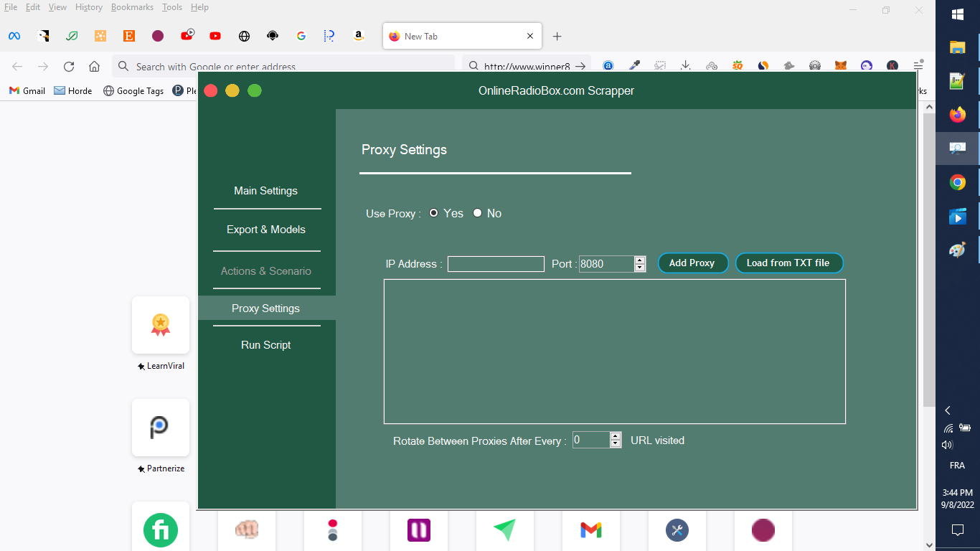This screenshot has height=551, width=980.
Task: Click the Firefox search box showing winner8
Action: tap(526, 66)
